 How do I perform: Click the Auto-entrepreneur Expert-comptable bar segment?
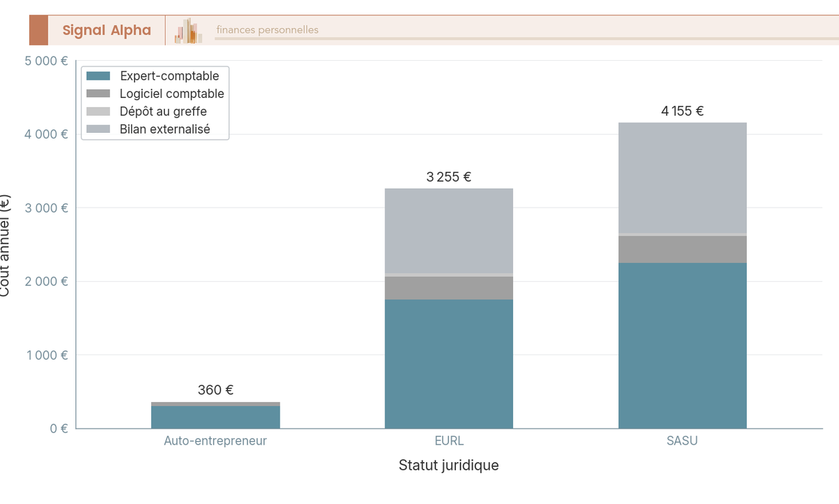[215, 417]
